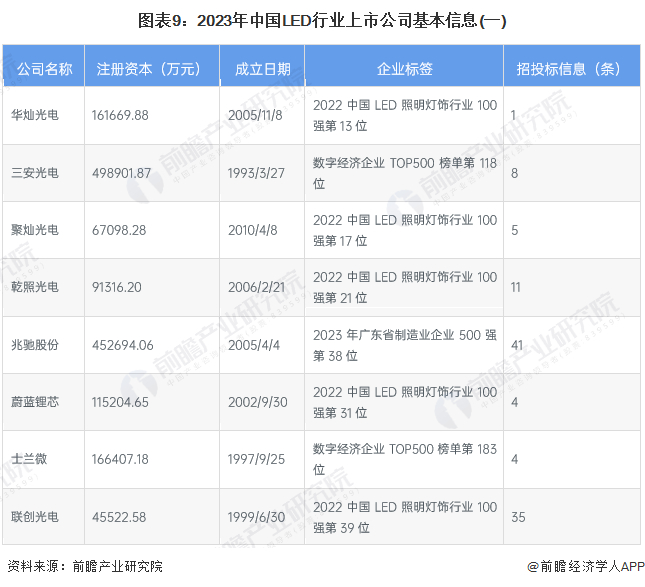Select the '招投标信息（条）' column header

pos(572,69)
